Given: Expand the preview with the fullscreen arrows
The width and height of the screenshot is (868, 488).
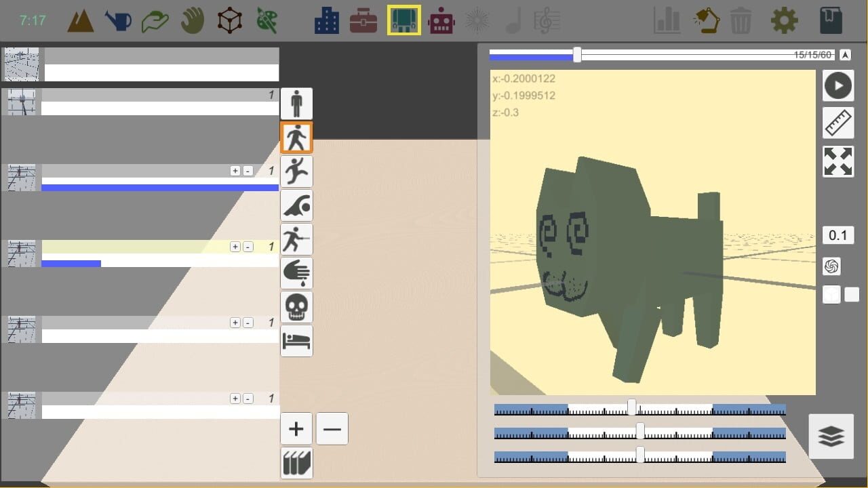Looking at the screenshot, I should [x=838, y=161].
